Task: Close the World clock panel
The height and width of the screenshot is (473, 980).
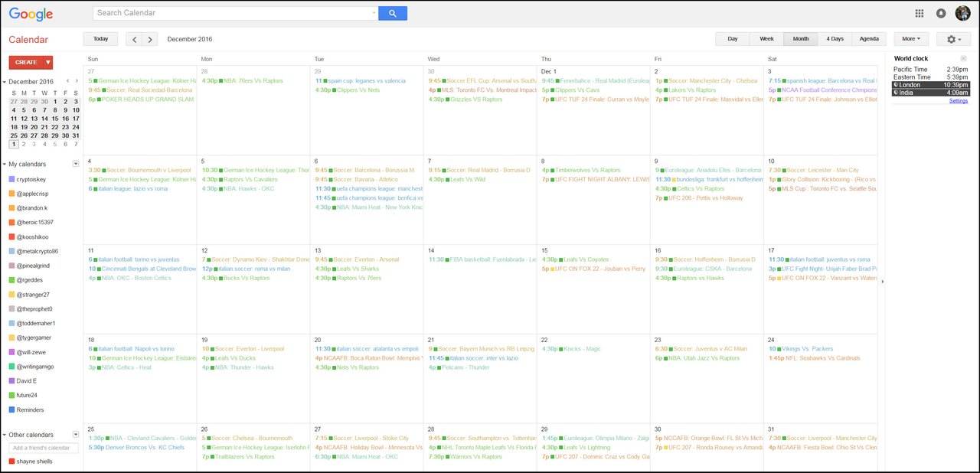Action: pos(964,58)
